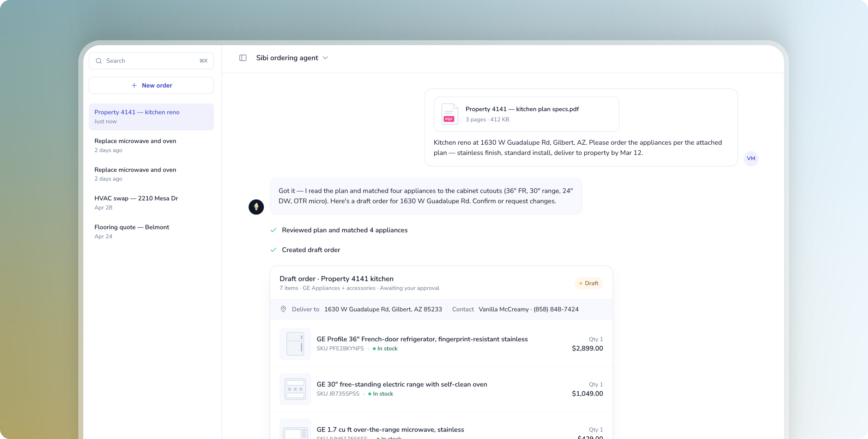Viewport: 868px width, 439px height.
Task: Click the $1,049.00 range price
Action: 587,394
